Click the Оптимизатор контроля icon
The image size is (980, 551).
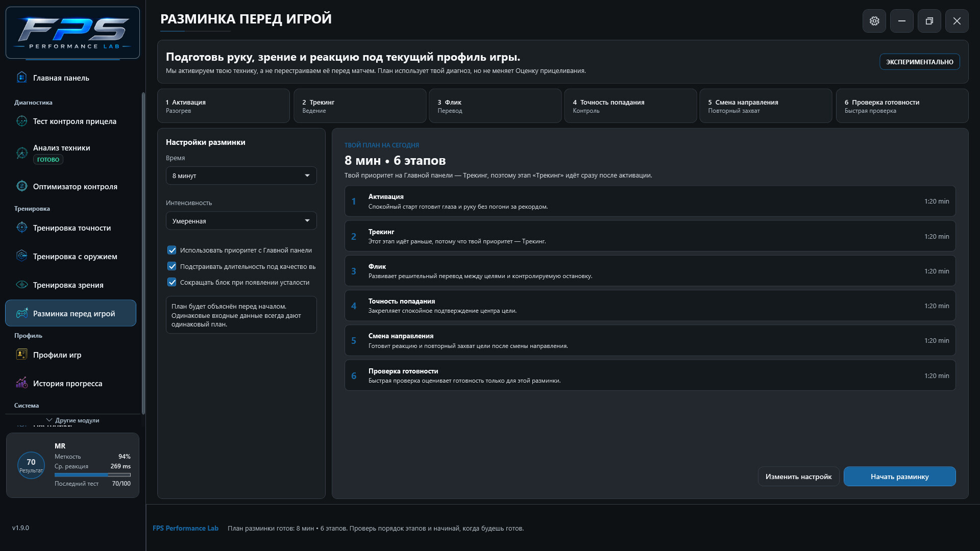tap(21, 186)
